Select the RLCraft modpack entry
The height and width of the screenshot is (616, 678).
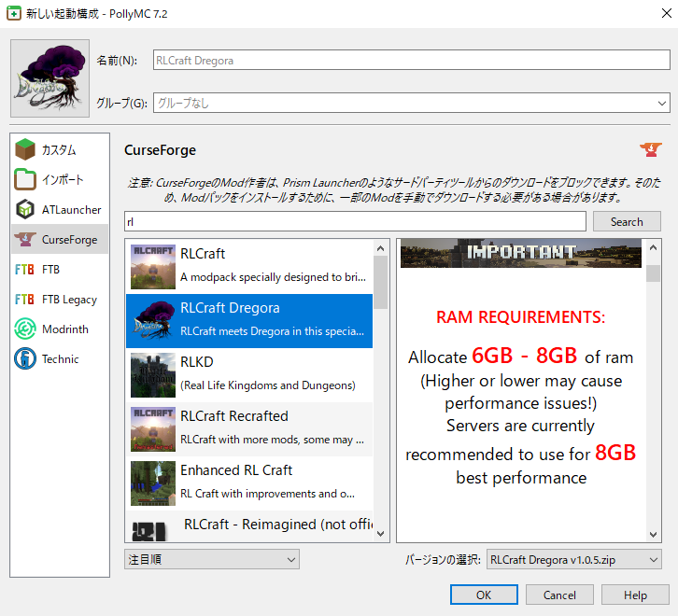(249, 267)
